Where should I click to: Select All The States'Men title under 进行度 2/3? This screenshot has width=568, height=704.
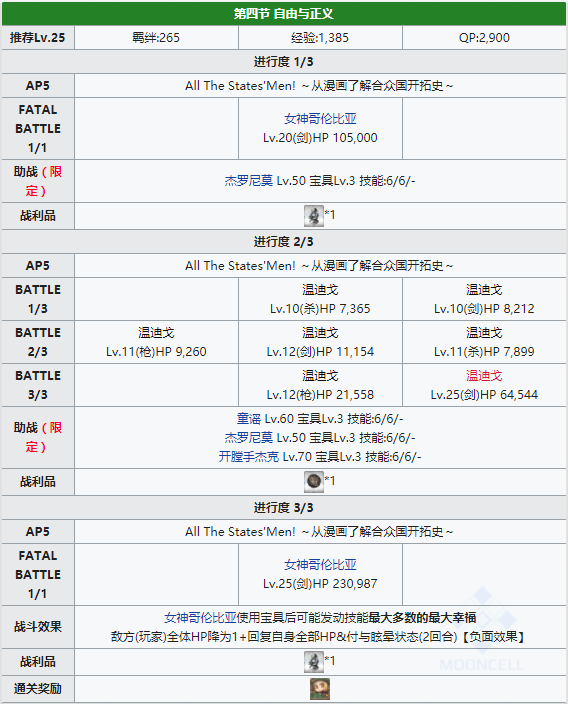pyautogui.click(x=320, y=265)
